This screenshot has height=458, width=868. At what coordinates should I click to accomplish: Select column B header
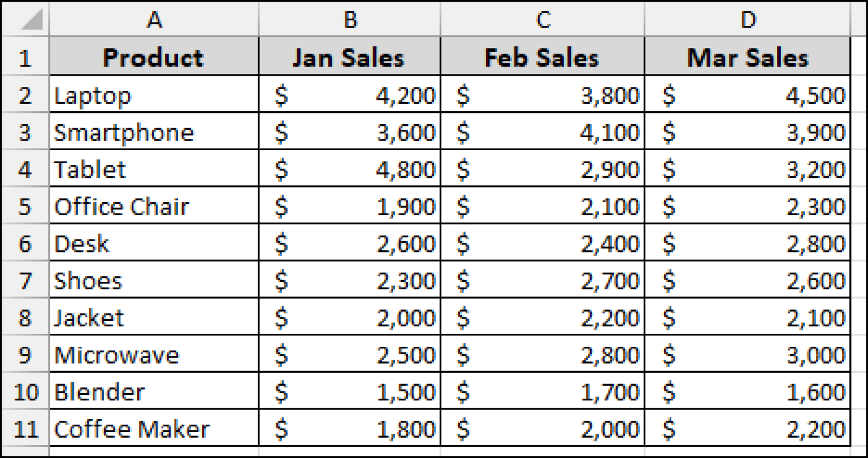point(350,20)
